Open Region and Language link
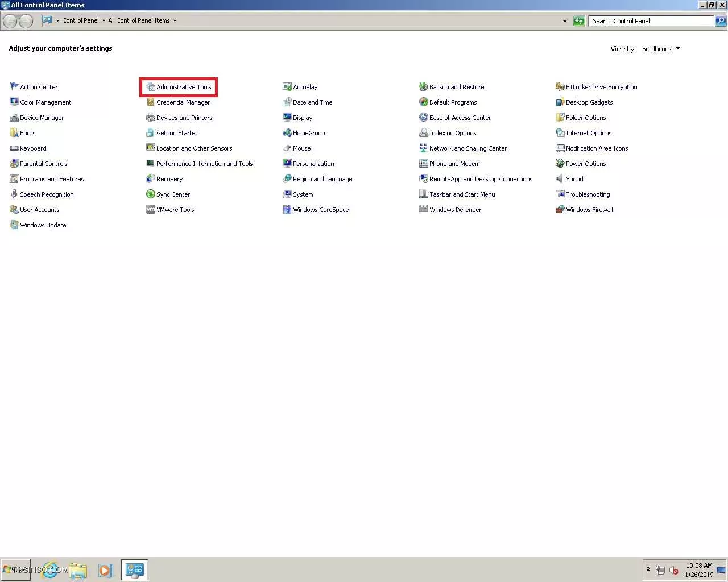This screenshot has width=728, height=582. point(322,179)
